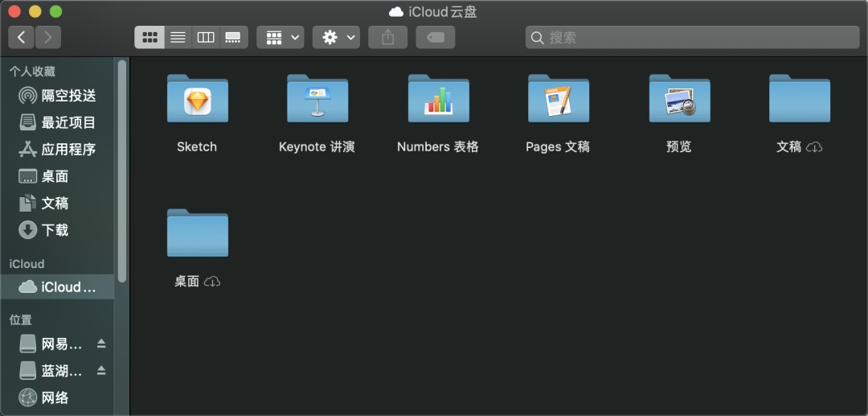
Task: Click the sidebar scrollbar
Action: tap(122, 171)
